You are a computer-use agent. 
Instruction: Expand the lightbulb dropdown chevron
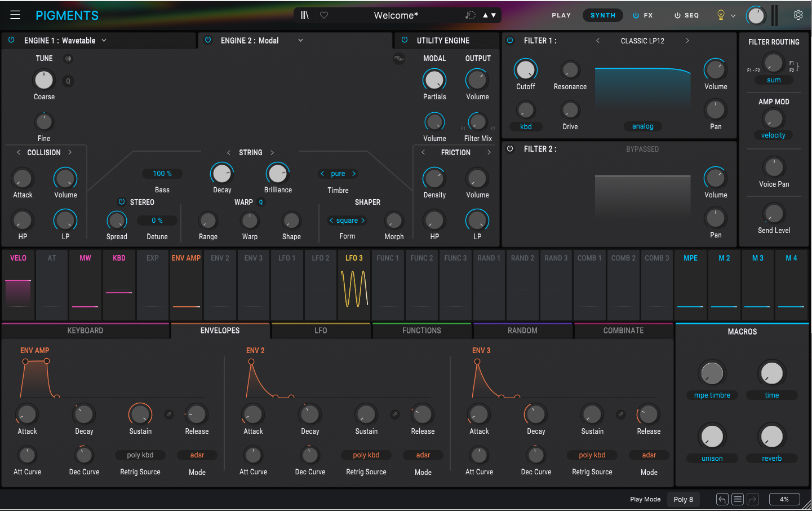click(733, 16)
